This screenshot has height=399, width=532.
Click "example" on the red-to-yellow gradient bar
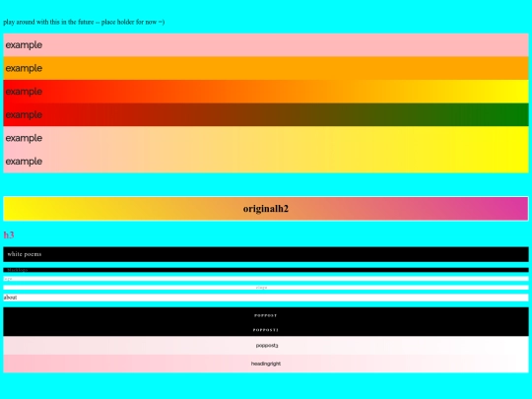pyautogui.click(x=24, y=92)
